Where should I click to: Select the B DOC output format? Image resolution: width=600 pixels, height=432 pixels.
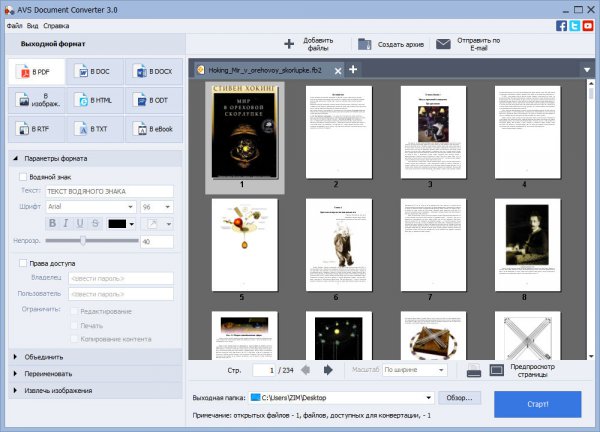tap(95, 72)
